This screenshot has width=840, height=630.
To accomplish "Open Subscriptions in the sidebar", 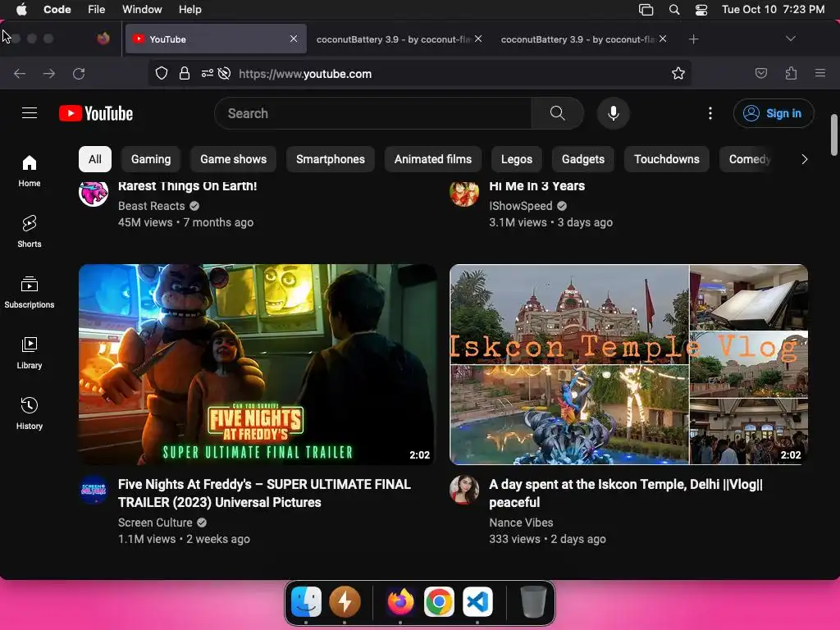I will pos(30,293).
